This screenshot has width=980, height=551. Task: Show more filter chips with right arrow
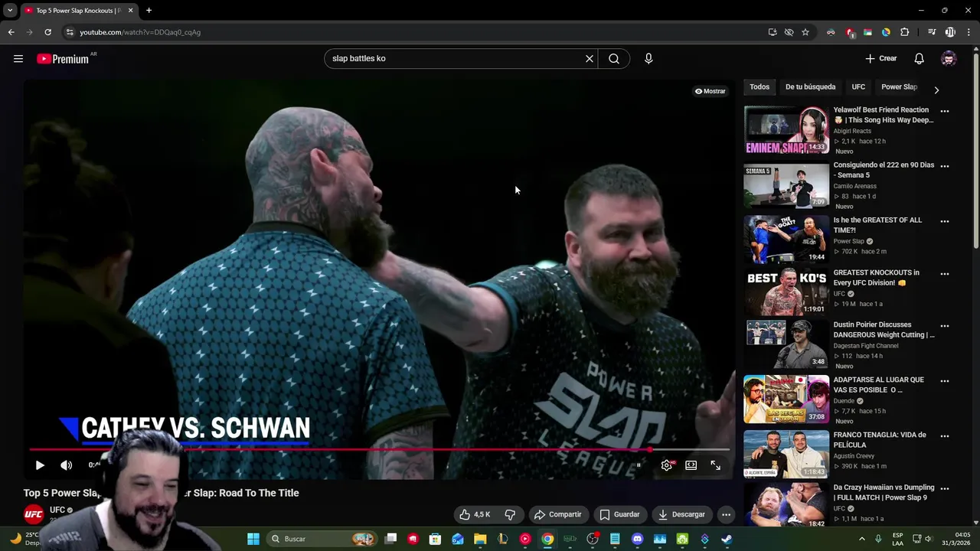pyautogui.click(x=936, y=90)
